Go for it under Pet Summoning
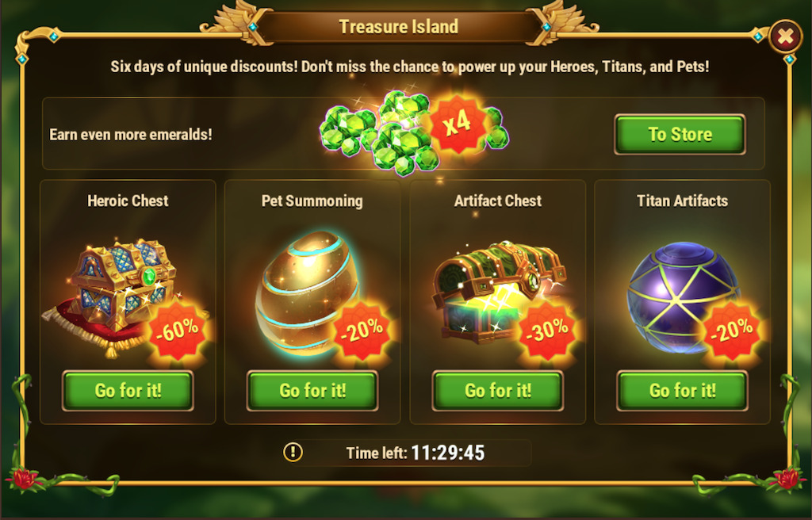The width and height of the screenshot is (812, 520). pyautogui.click(x=312, y=391)
